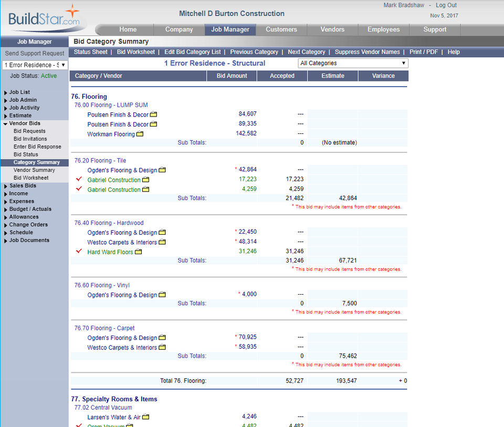Image resolution: width=504 pixels, height=427 pixels.
Task: Go to Previous Category
Action: [254, 52]
